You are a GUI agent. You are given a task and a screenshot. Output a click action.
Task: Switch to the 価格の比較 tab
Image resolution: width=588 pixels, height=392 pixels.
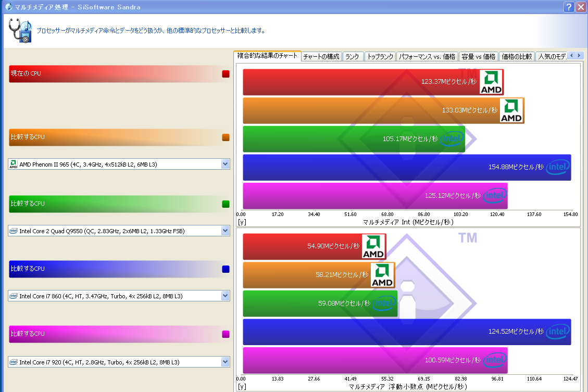coord(517,57)
